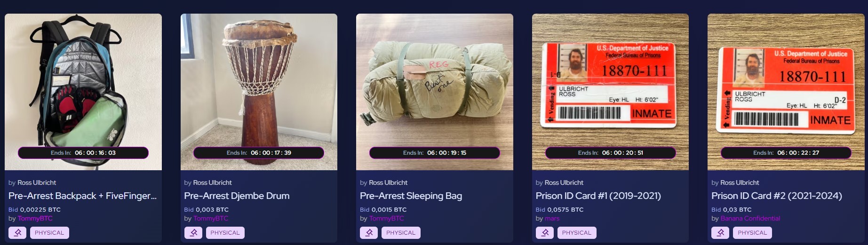
Task: Open Ross Ulbricht creator link on Sleeping Bag card
Action: click(388, 182)
